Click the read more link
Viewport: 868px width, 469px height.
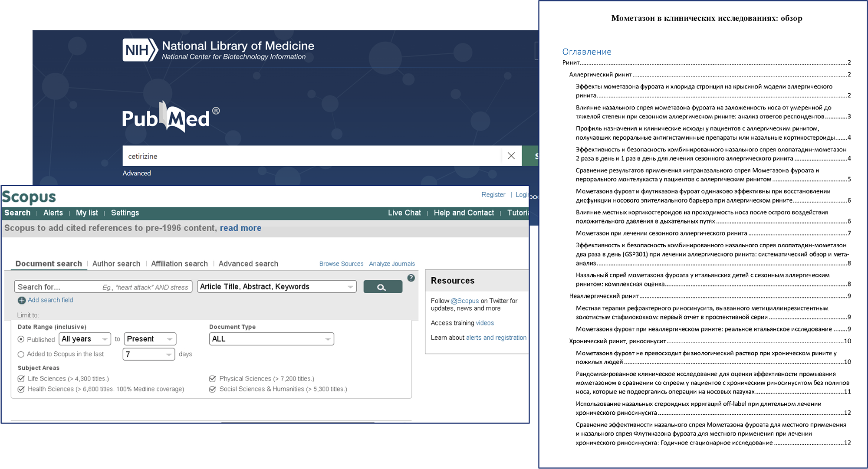click(240, 228)
